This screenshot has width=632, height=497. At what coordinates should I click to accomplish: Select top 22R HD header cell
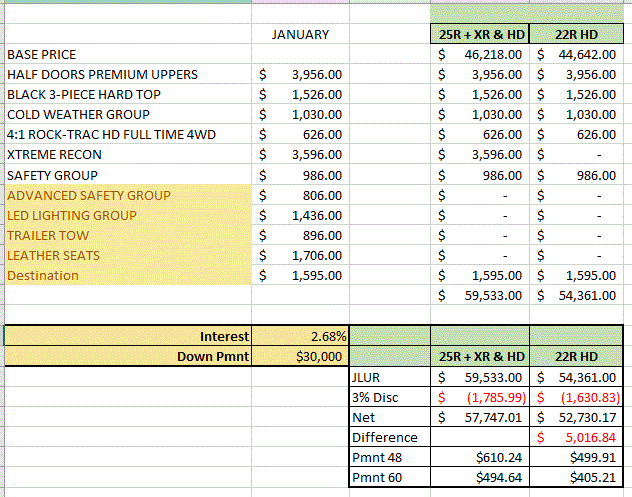tap(576, 34)
